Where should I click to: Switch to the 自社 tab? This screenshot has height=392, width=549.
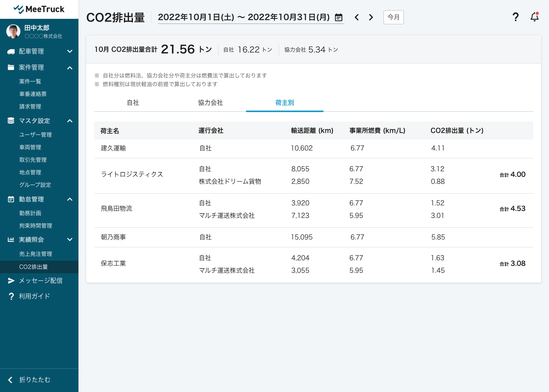click(x=133, y=103)
